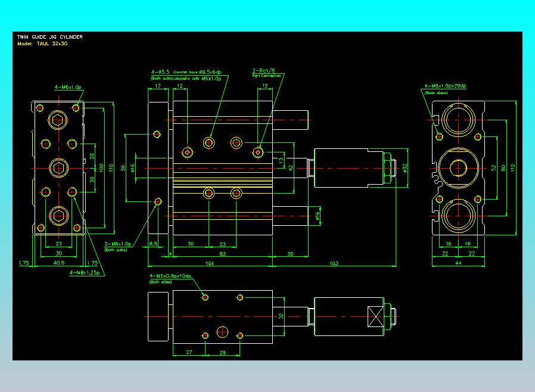535x392 pixels.
Task: Click the 2-Rc1/8 Port Connection annotation
Action: click(x=266, y=73)
